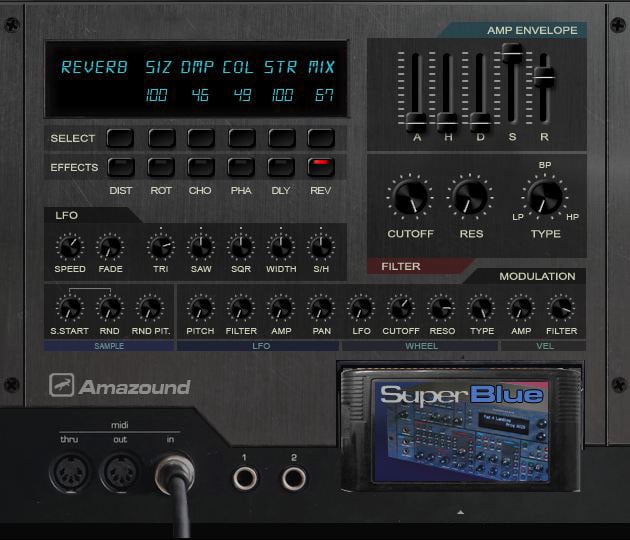The height and width of the screenshot is (540, 630).
Task: Click the filter CUTOFF knob
Action: coord(410,197)
